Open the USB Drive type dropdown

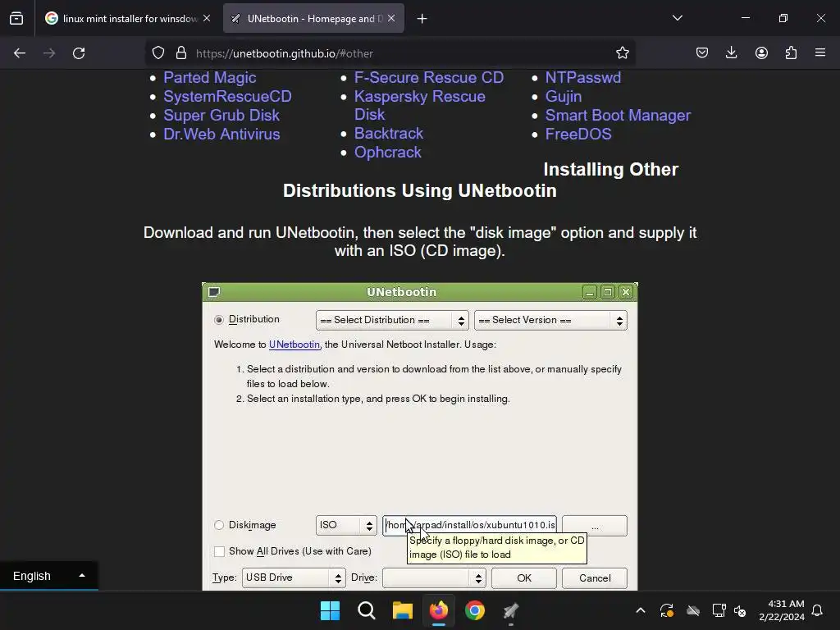(294, 577)
